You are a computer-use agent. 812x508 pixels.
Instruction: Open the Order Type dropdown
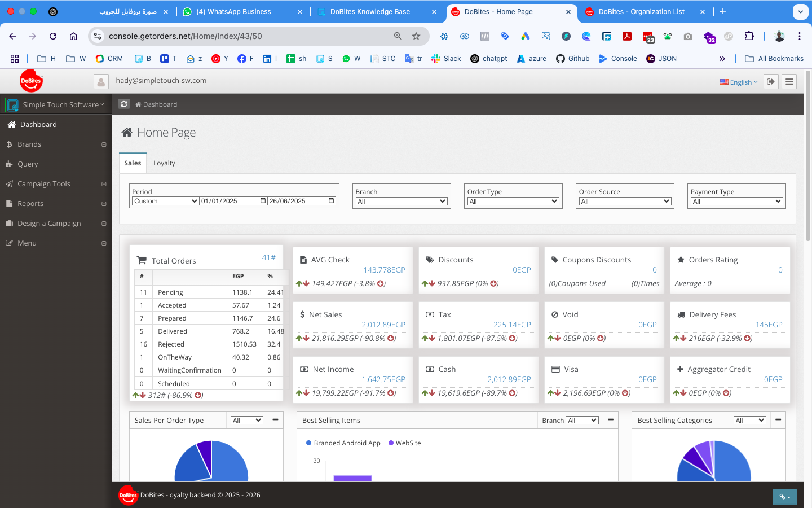pos(513,202)
